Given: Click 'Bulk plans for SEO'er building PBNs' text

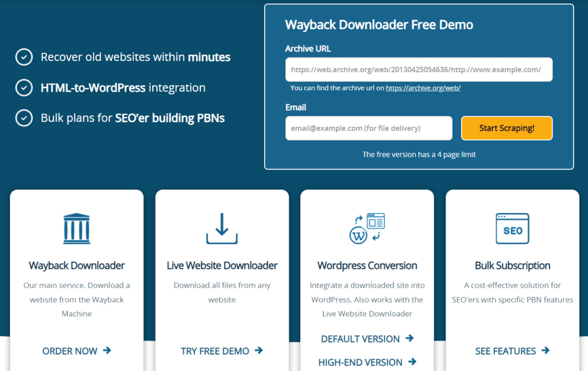Looking at the screenshot, I should pyautogui.click(x=133, y=118).
